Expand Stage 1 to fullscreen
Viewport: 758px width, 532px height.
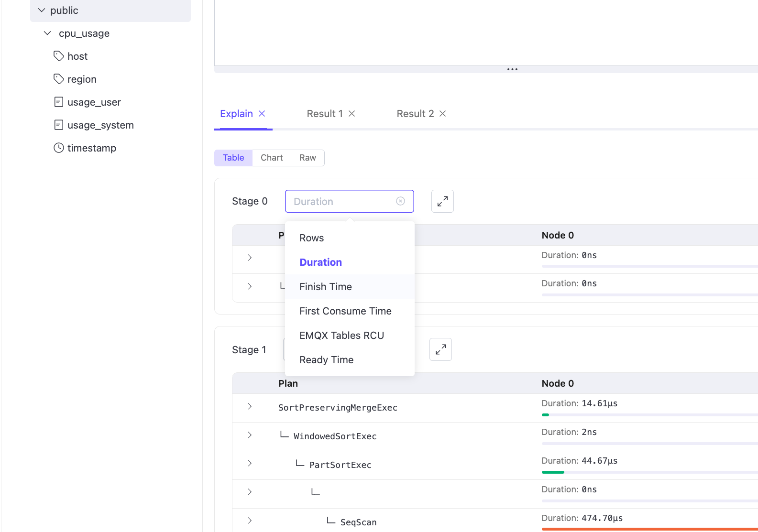coord(440,349)
